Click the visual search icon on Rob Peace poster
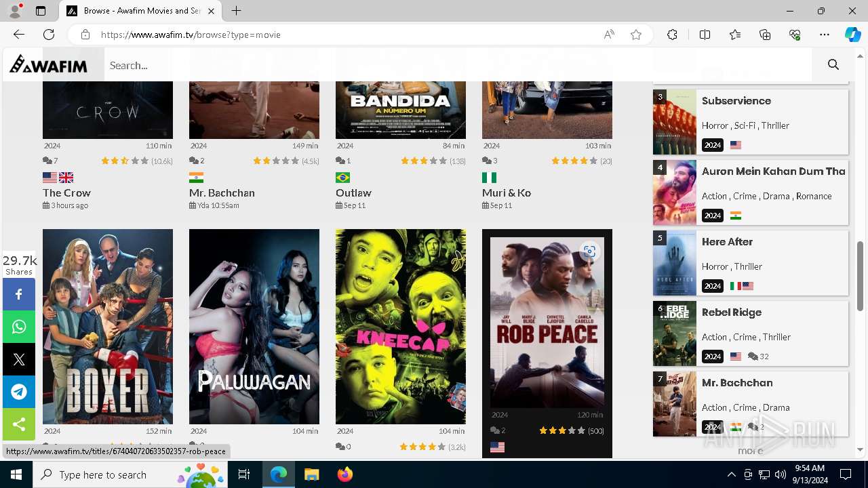This screenshot has width=868, height=488. 589,251
